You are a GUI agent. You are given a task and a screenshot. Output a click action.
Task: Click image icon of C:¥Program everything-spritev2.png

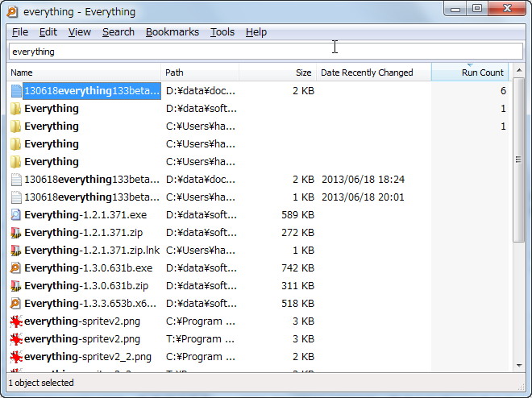point(16,321)
